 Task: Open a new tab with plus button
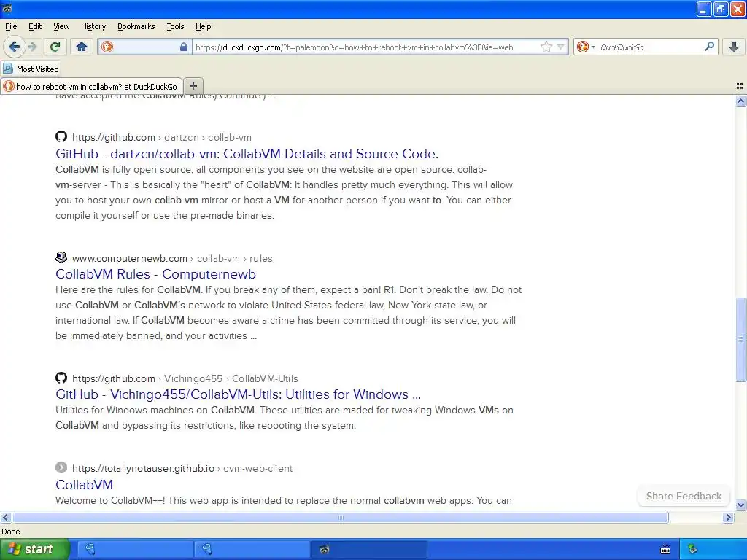pos(193,86)
